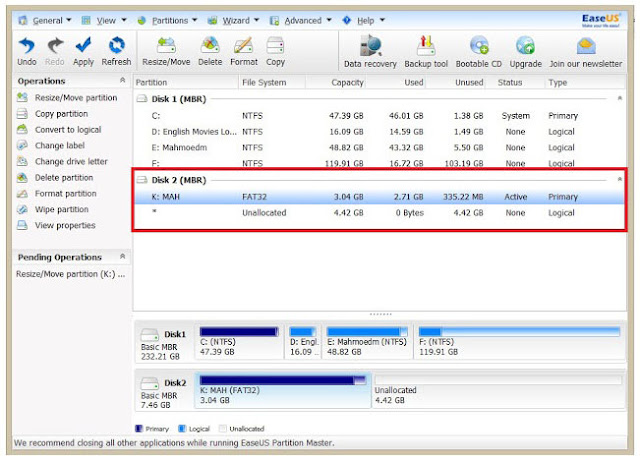Select the E: Mahmoedm partition row
The height and width of the screenshot is (461, 640).
click(x=380, y=148)
